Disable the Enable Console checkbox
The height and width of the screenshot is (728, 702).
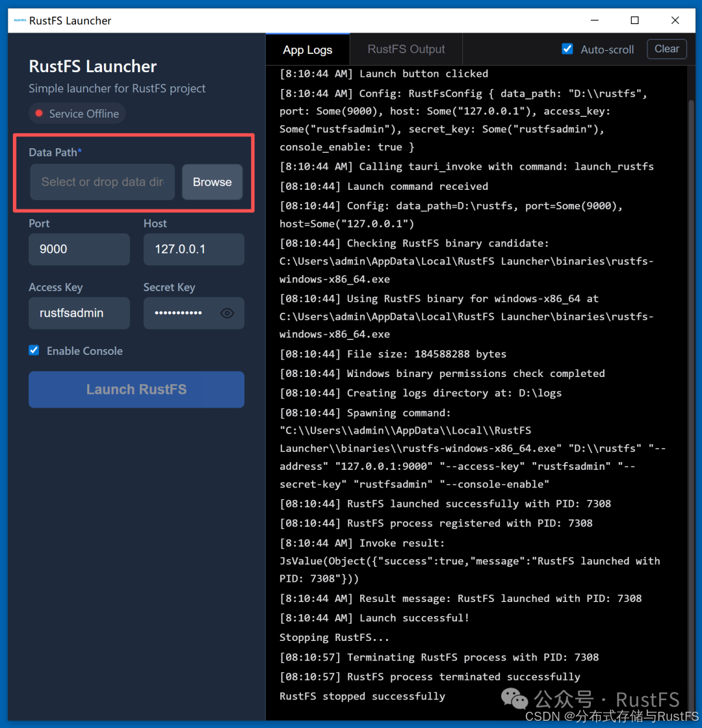click(34, 350)
